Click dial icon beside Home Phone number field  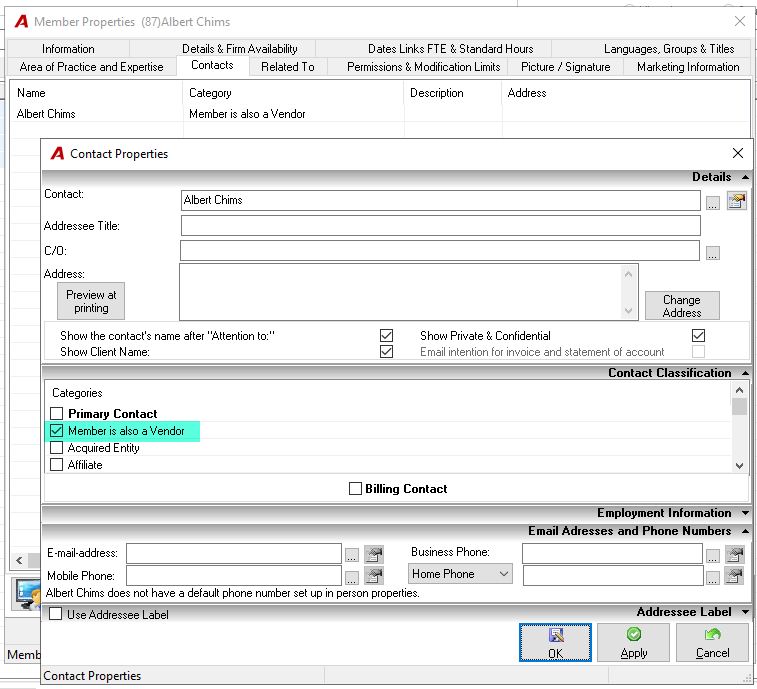735,576
